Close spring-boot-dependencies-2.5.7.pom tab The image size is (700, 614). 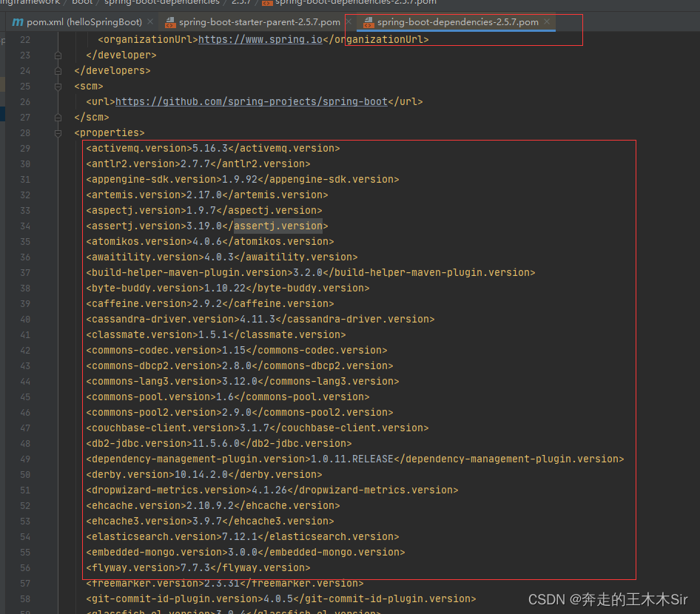pyautogui.click(x=547, y=21)
